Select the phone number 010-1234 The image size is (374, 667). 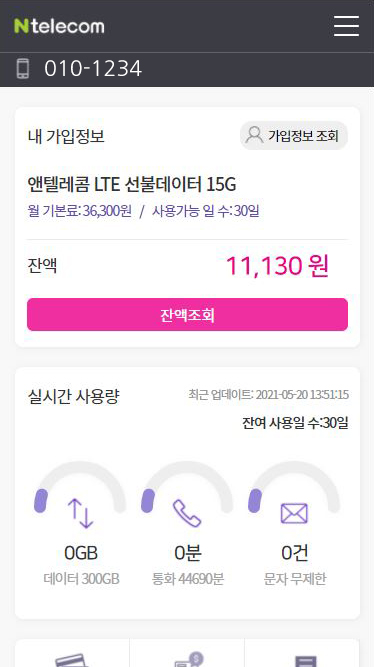93,68
